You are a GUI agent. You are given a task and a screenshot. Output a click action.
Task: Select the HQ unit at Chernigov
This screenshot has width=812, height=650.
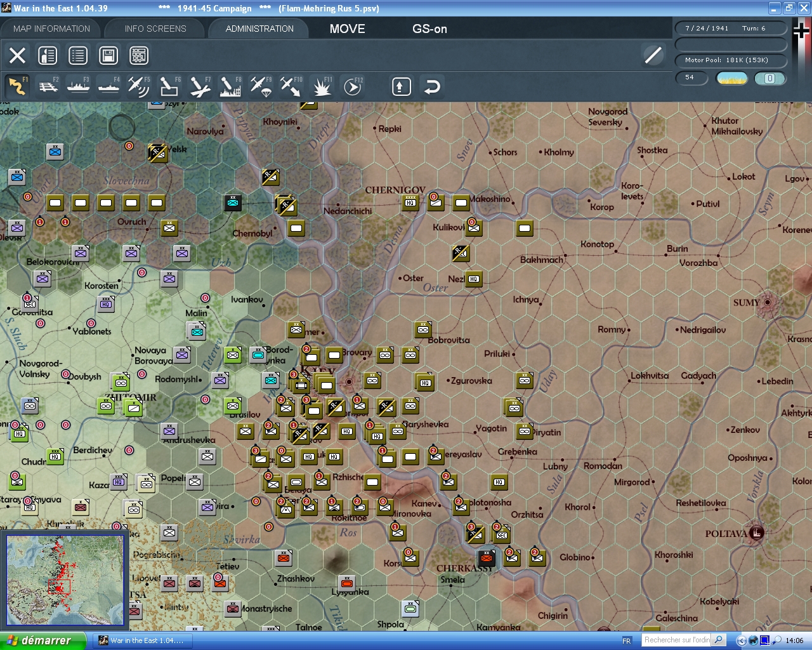click(410, 202)
